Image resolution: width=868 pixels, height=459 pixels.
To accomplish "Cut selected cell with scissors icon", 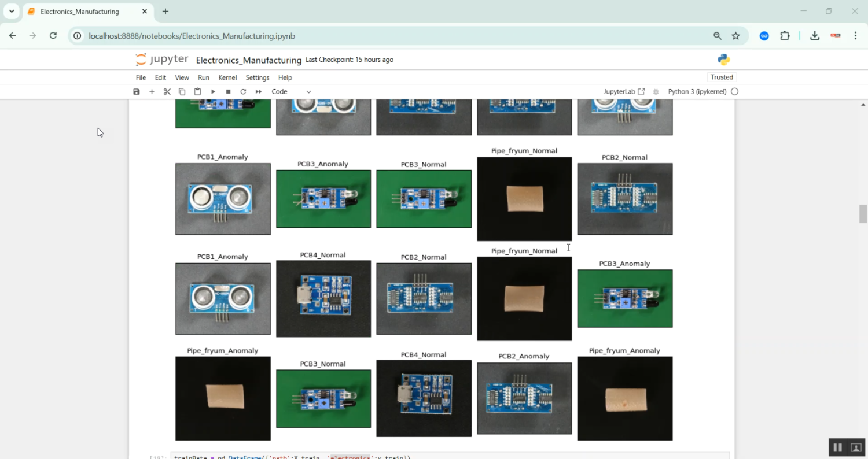I will pos(167,92).
